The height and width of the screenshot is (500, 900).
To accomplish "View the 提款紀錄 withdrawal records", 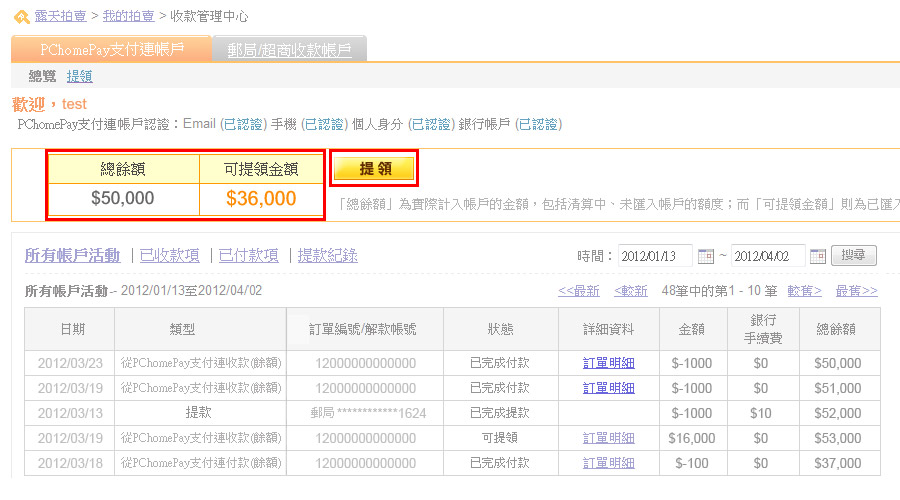I will [327, 255].
